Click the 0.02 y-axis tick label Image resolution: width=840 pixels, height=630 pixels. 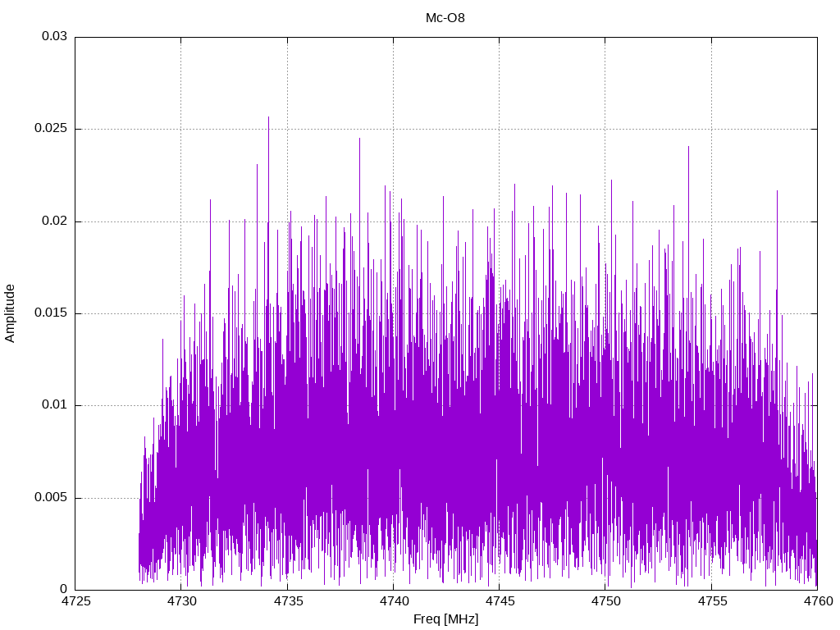coord(55,221)
